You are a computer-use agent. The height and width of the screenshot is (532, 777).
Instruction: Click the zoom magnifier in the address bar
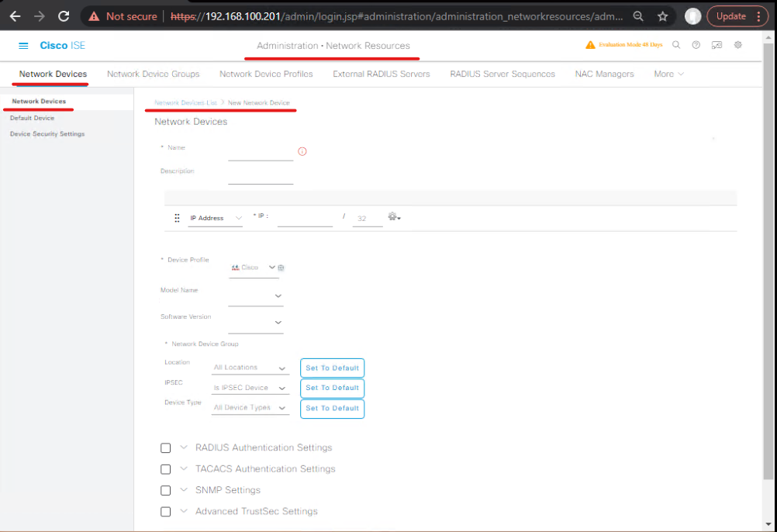638,16
